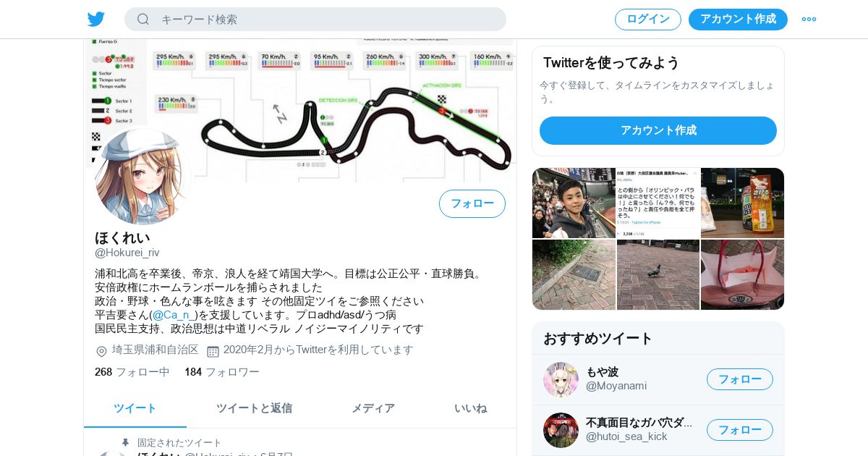The height and width of the screenshot is (456, 868).
Task: View the 184 フォロワー list
Action: (222, 372)
